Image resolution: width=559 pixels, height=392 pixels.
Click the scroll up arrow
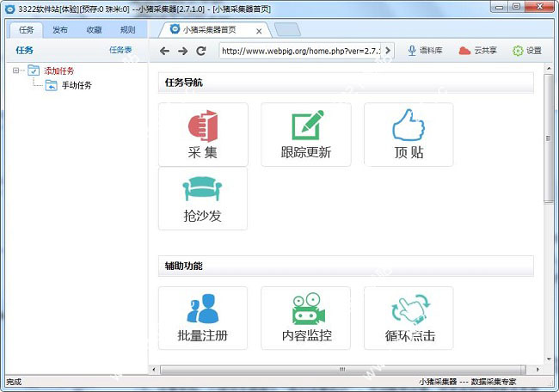coord(549,68)
